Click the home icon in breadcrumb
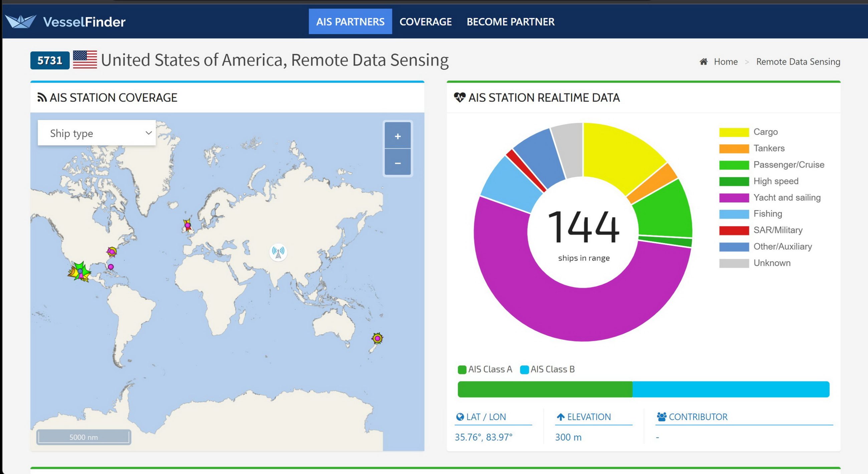The width and height of the screenshot is (868, 474). click(703, 62)
